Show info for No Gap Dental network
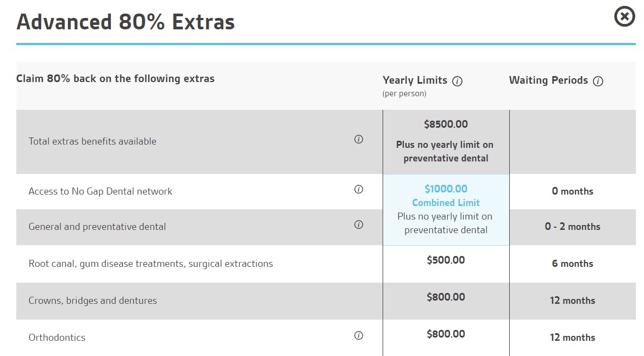The width and height of the screenshot is (644, 356). pos(359,189)
